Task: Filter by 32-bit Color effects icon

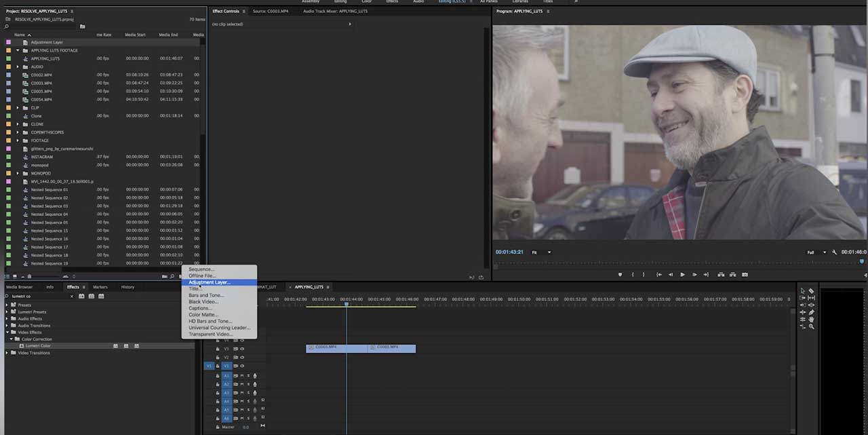Action: (92, 296)
